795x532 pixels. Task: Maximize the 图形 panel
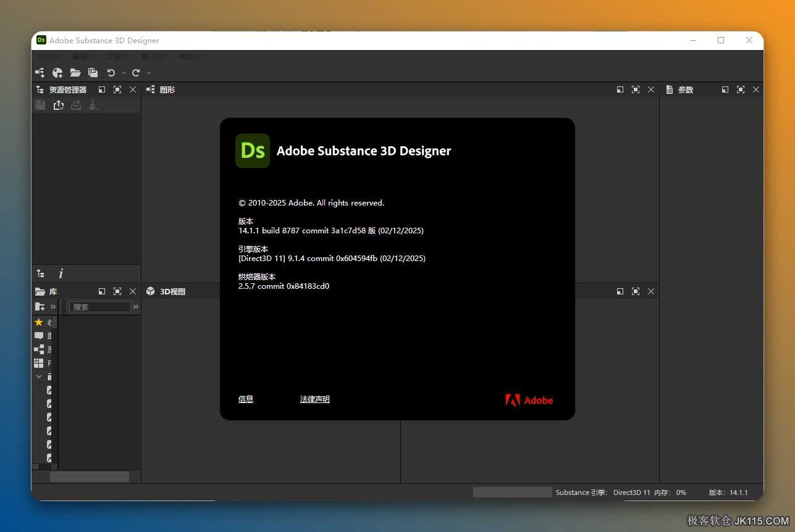point(636,89)
